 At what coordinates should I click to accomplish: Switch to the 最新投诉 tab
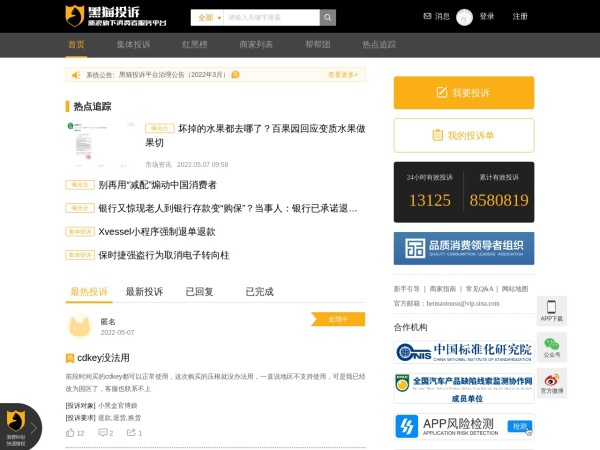[x=144, y=292]
